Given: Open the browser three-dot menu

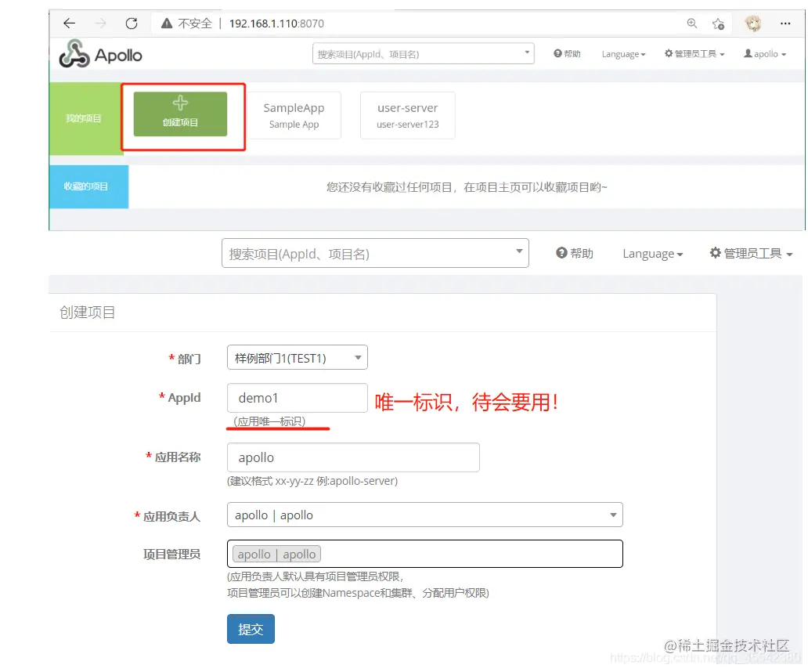Looking at the screenshot, I should click(x=785, y=23).
